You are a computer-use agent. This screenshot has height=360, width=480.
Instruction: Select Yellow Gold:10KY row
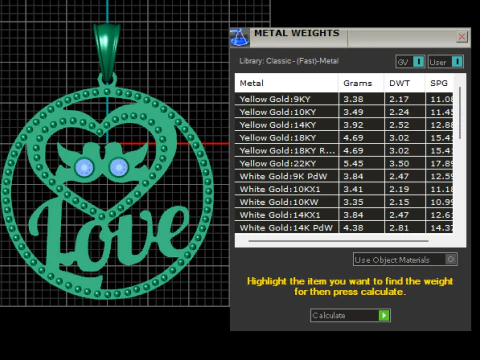[344, 112]
